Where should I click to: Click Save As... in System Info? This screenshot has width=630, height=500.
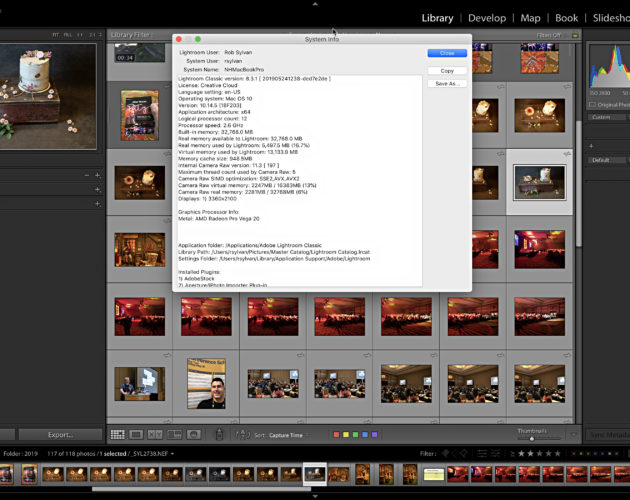click(x=447, y=84)
